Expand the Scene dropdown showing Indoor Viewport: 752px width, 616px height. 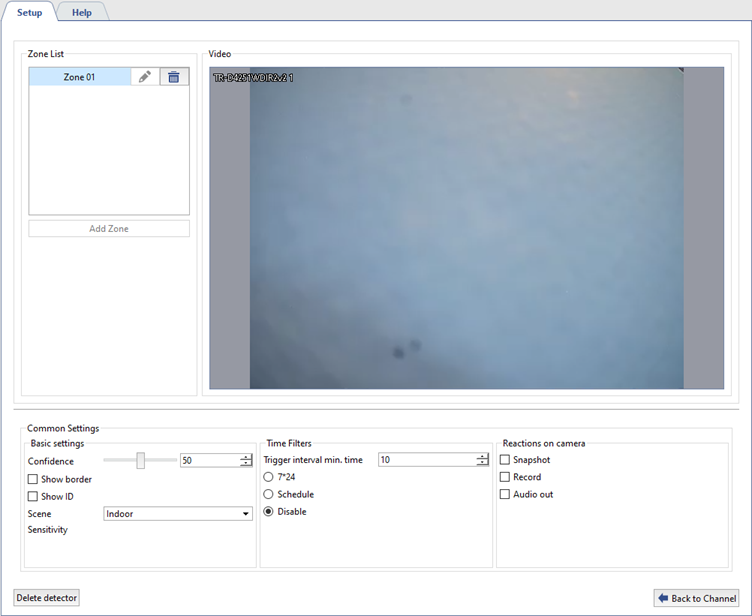click(178, 514)
